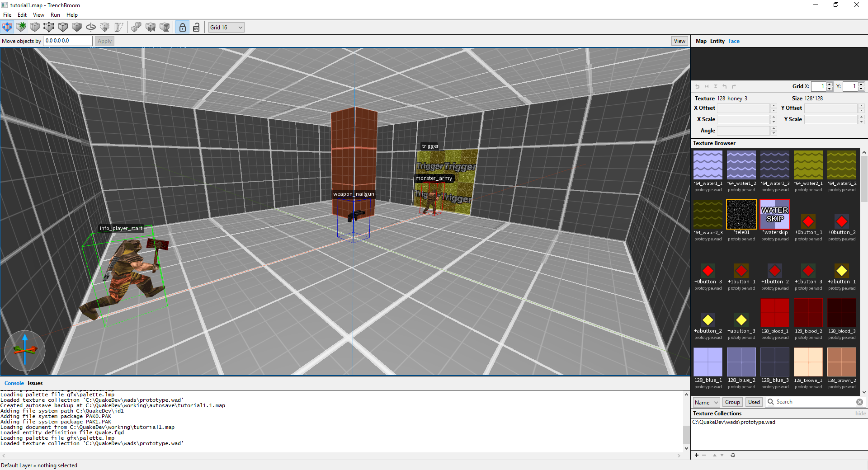
Task: Click the Clip tool icon
Action: [x=119, y=27]
